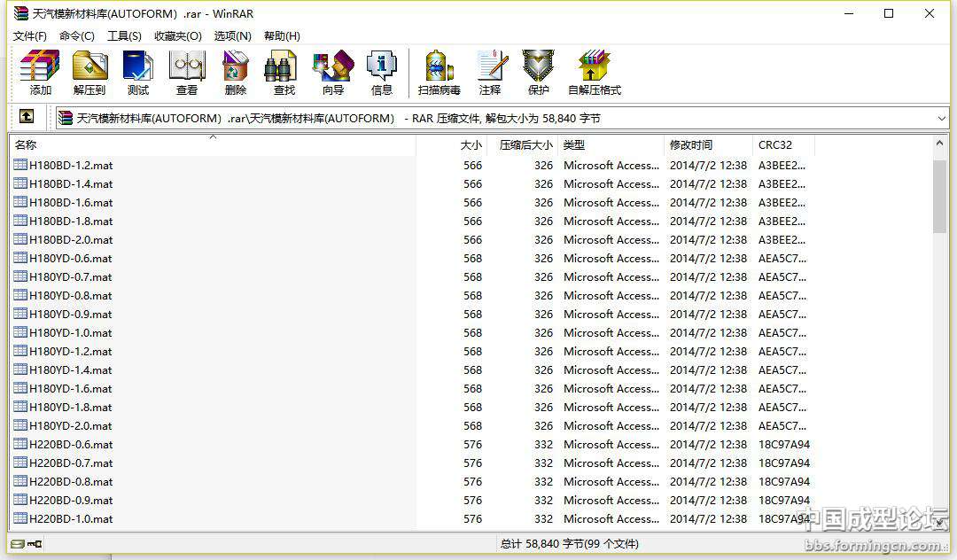Click the SFX (自解压格式) toolbar icon

(594, 73)
